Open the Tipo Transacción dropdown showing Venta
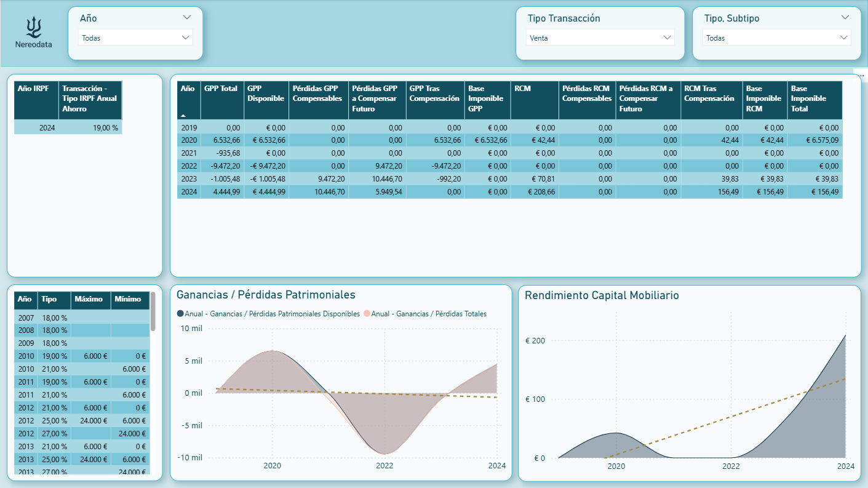 point(600,38)
